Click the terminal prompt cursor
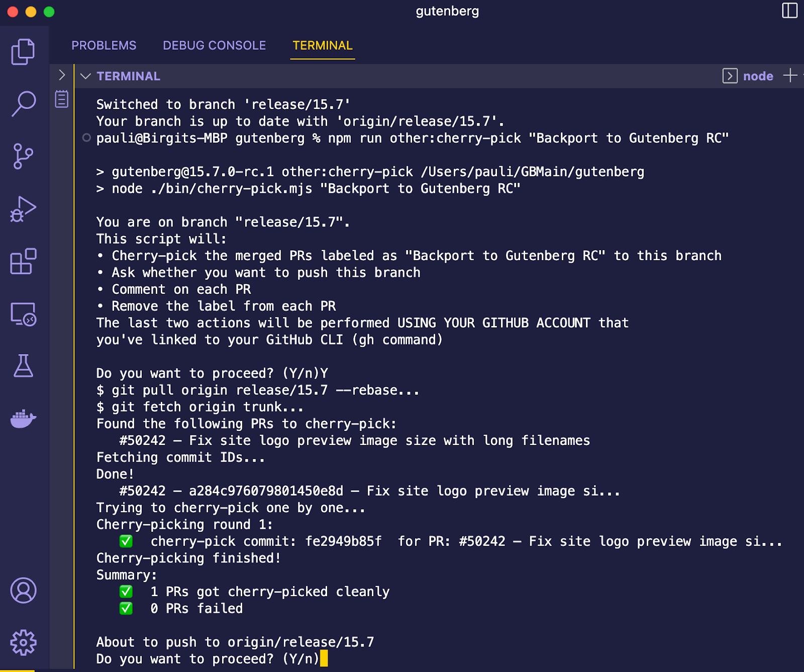Image resolution: width=804 pixels, height=672 pixels. pyautogui.click(x=324, y=658)
